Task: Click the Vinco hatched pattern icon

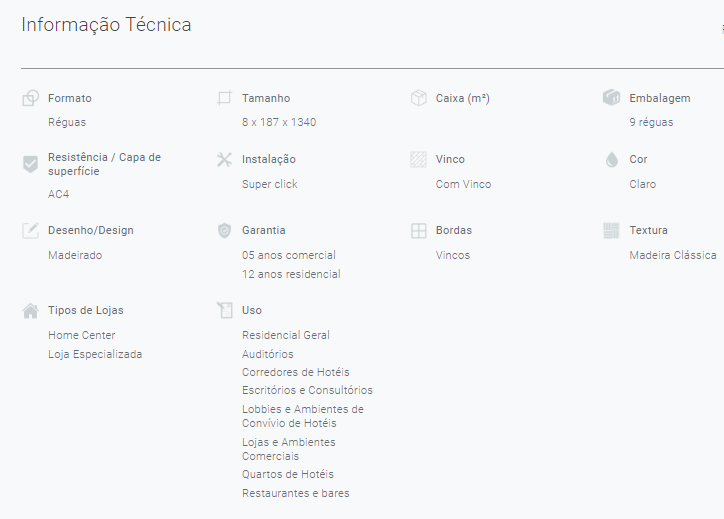Action: 418,159
